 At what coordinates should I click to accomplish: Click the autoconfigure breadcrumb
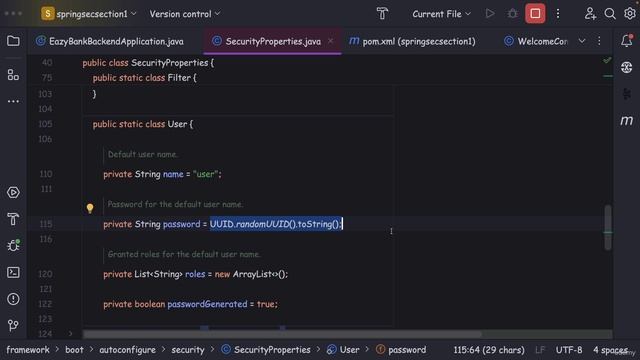pyautogui.click(x=127, y=350)
